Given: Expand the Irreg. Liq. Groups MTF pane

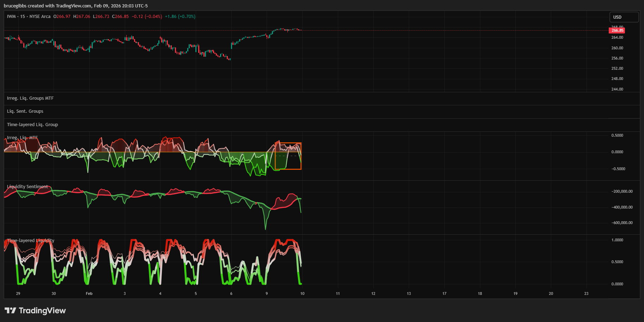Looking at the screenshot, I should [30, 98].
